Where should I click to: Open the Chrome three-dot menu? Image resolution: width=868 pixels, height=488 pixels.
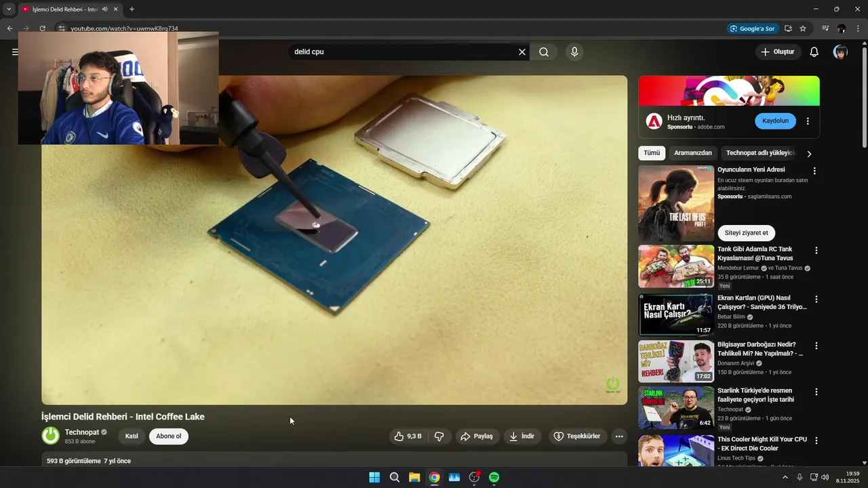tap(859, 28)
